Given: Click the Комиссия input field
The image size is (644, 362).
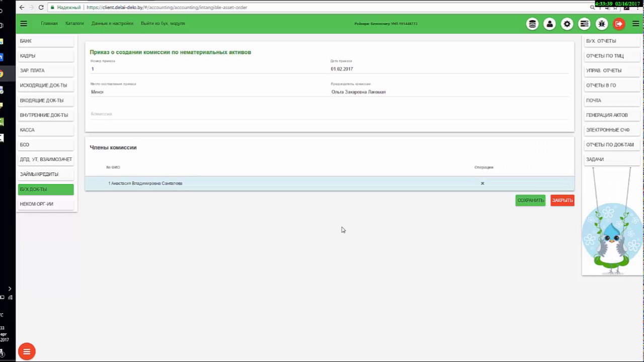Looking at the screenshot, I should tap(330, 114).
